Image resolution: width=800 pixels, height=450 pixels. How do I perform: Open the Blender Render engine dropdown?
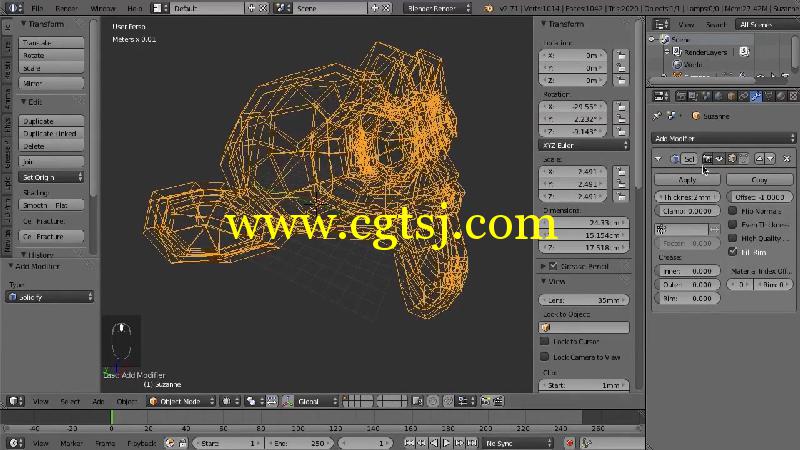tap(437, 8)
